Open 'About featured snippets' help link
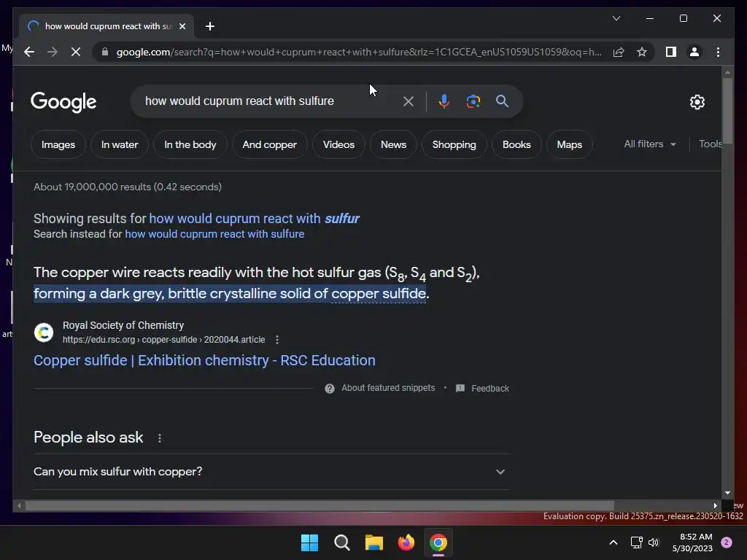 [380, 388]
